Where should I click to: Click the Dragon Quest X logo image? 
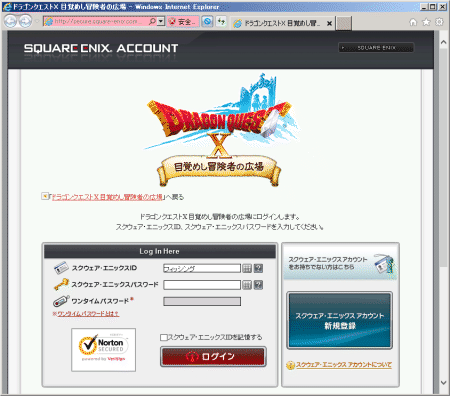pos(220,130)
